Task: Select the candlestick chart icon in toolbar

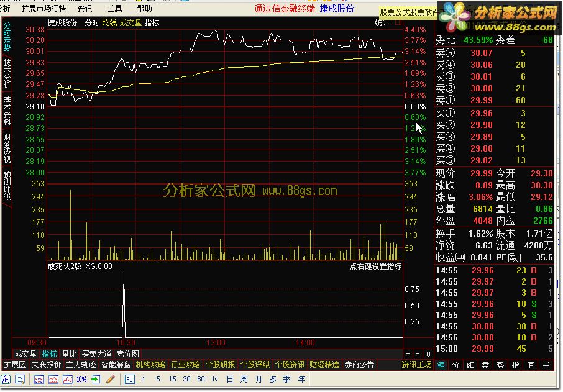Action: [68, 379]
